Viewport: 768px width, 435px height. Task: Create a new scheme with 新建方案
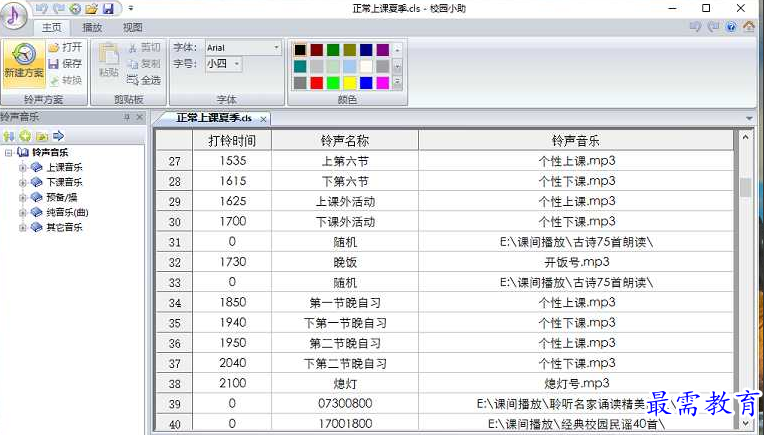[x=24, y=64]
